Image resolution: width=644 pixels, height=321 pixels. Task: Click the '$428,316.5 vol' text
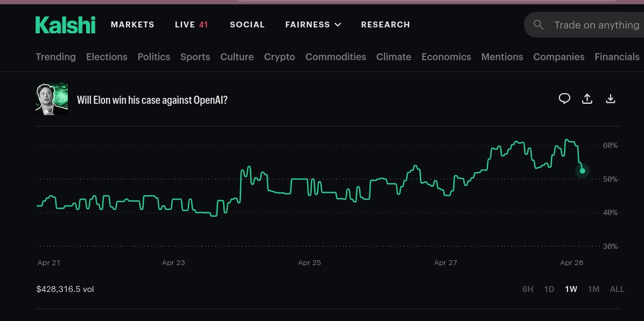pyautogui.click(x=65, y=289)
